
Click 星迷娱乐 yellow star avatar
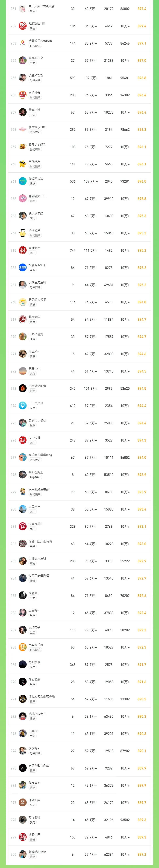[23, 164]
